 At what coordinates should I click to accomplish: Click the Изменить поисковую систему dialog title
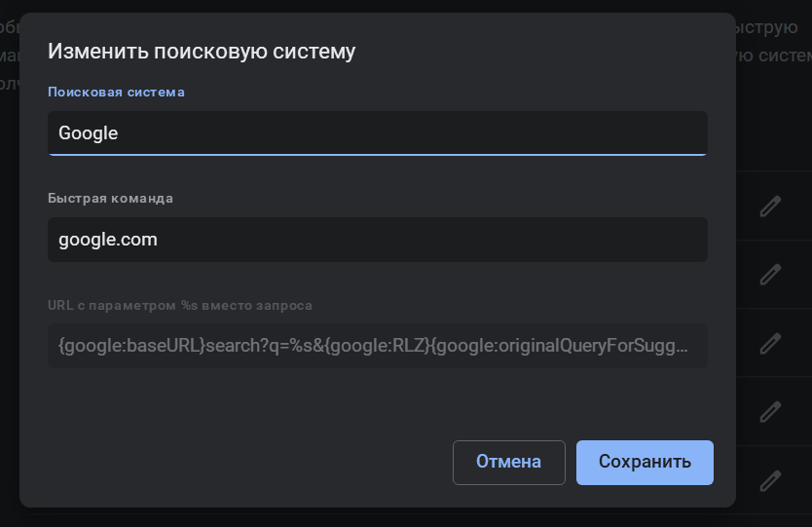click(202, 52)
